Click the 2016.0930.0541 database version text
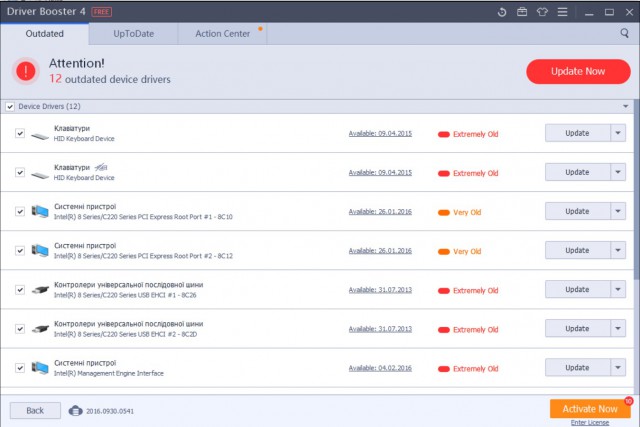The height and width of the screenshot is (427, 640). coord(110,411)
